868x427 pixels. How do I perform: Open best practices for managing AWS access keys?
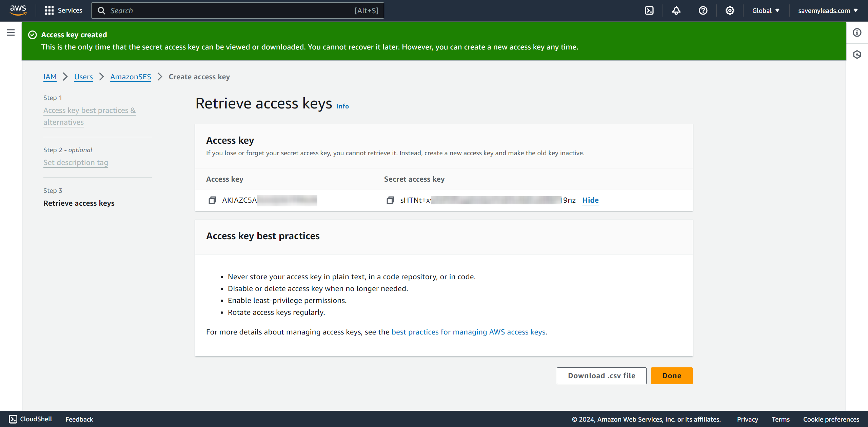pyautogui.click(x=468, y=332)
